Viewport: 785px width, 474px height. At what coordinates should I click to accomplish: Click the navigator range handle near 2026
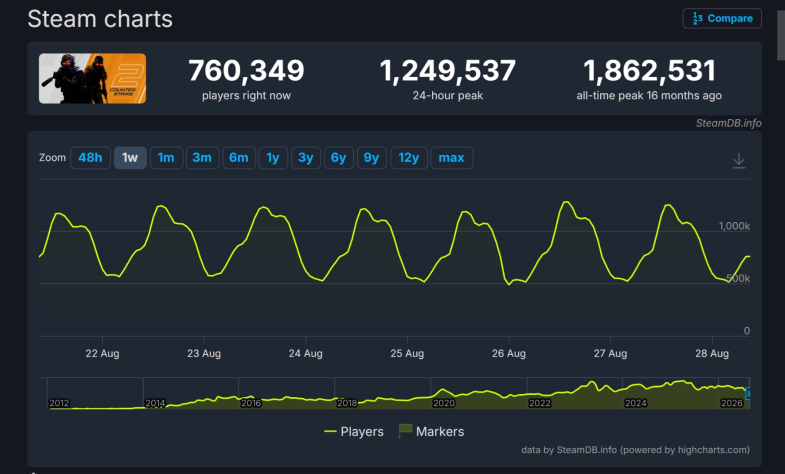[748, 394]
